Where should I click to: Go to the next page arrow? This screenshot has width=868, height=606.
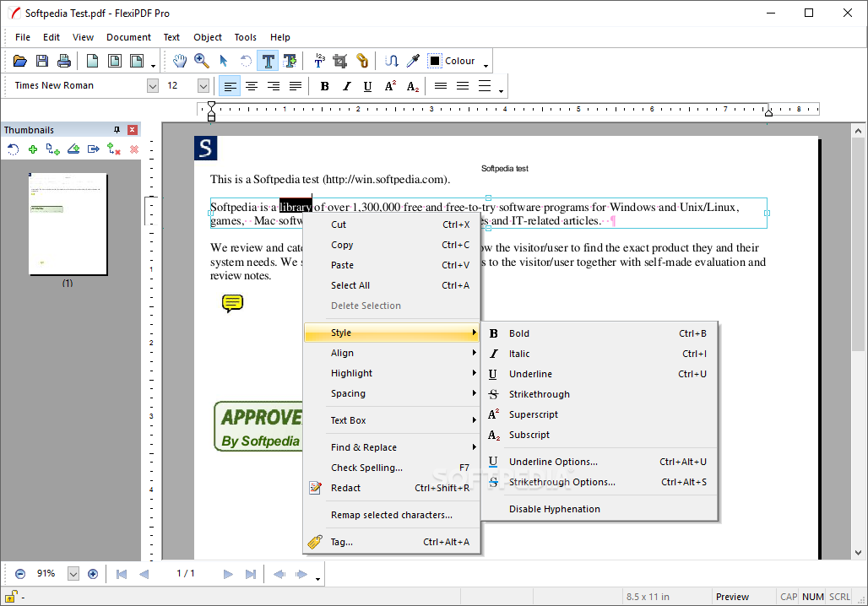click(x=228, y=574)
